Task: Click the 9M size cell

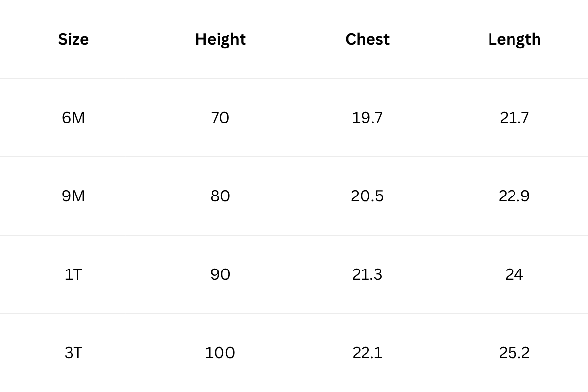Action: [x=73, y=196]
